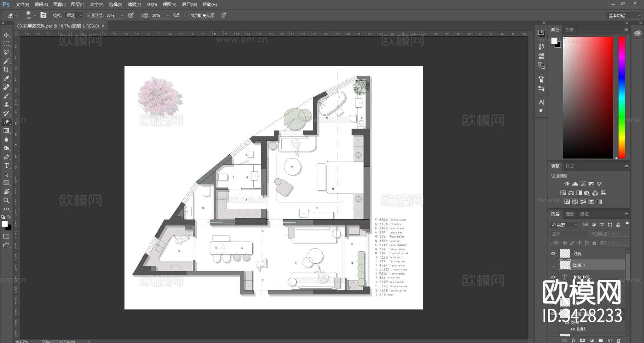Open the Character panel icon
Screen dimensions: 644x343
click(x=541, y=102)
